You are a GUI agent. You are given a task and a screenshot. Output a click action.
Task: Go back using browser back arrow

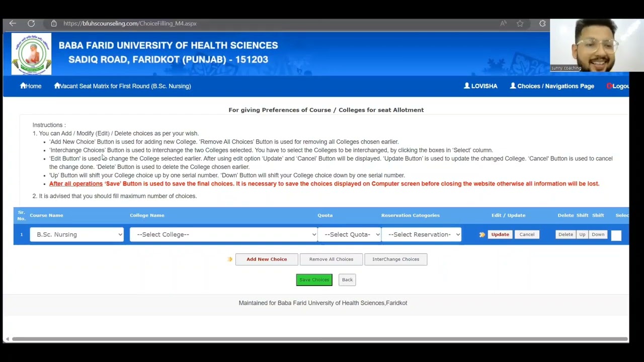pyautogui.click(x=13, y=23)
